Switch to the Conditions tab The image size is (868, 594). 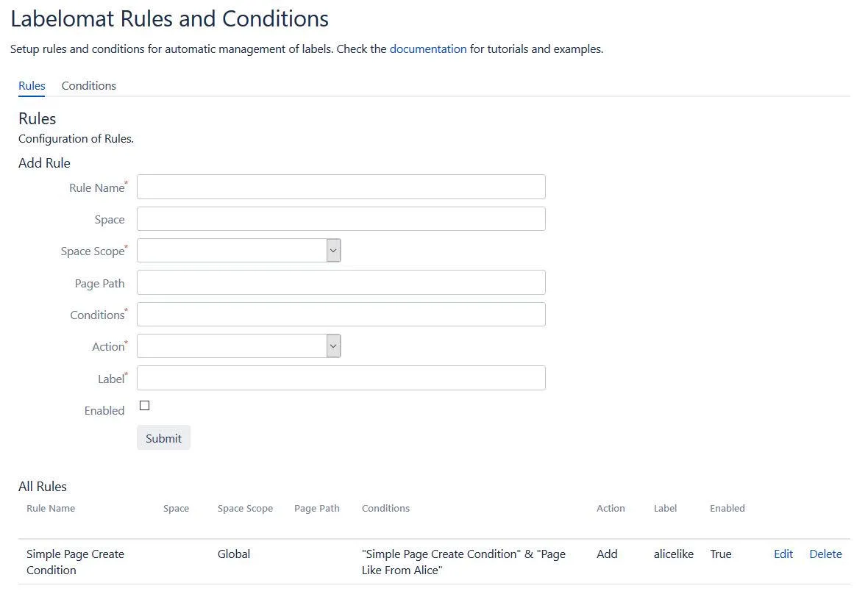click(x=88, y=86)
